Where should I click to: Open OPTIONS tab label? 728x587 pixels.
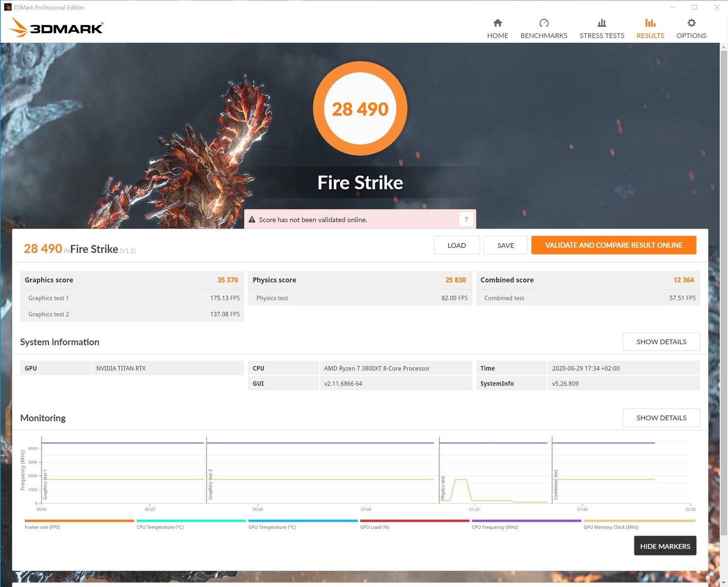point(691,36)
